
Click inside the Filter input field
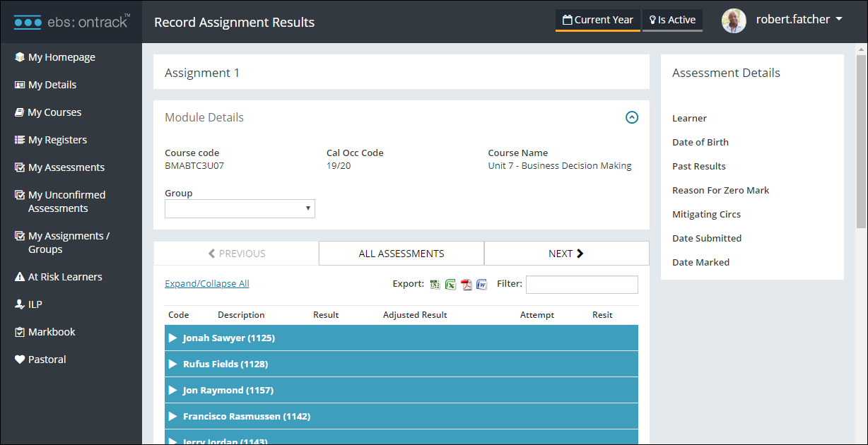582,284
